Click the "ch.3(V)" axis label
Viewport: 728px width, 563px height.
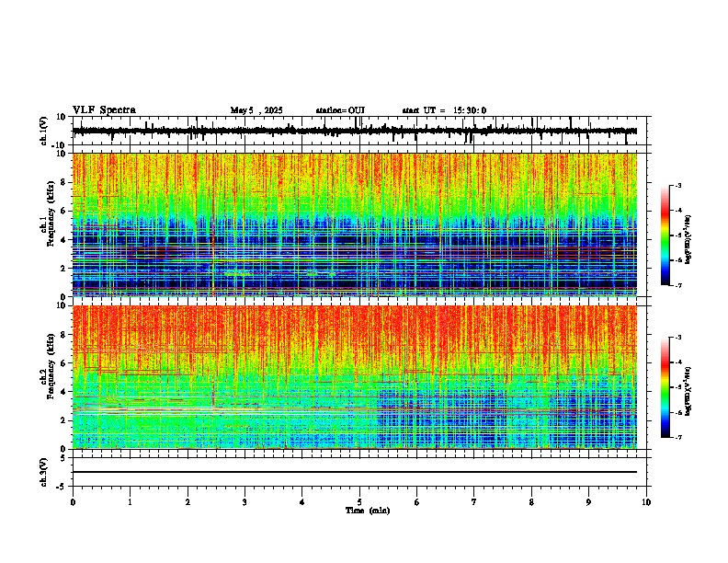click(x=44, y=472)
